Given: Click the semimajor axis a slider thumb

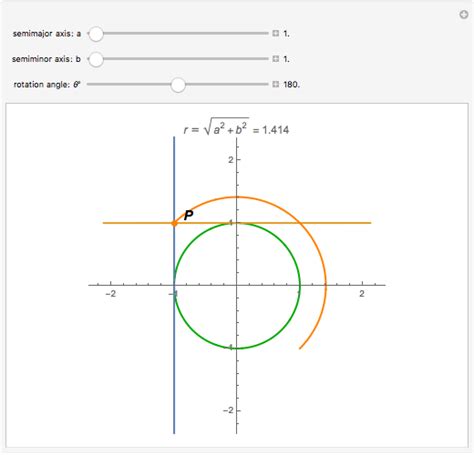Looking at the screenshot, I should [x=96, y=34].
